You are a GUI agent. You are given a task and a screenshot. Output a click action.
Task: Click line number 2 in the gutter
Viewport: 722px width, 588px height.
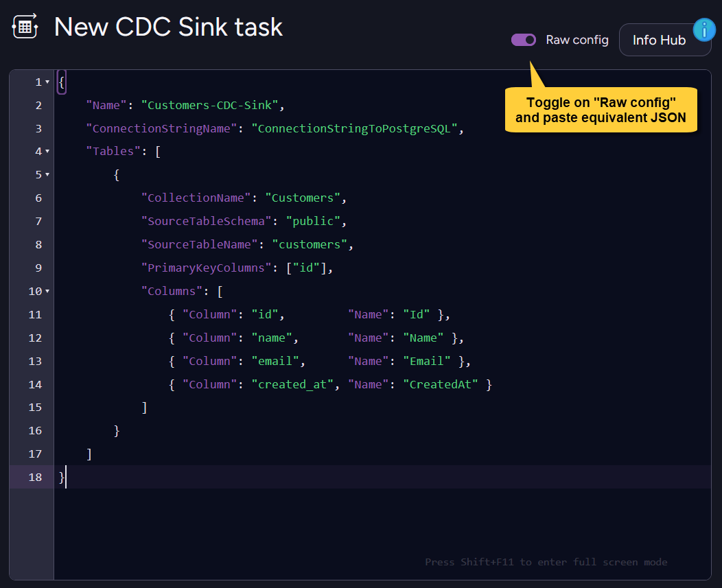coord(38,106)
